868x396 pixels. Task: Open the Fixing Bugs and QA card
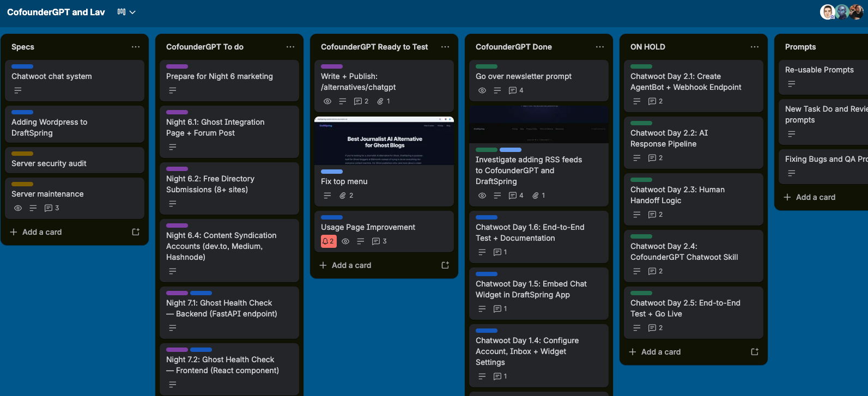(823, 167)
